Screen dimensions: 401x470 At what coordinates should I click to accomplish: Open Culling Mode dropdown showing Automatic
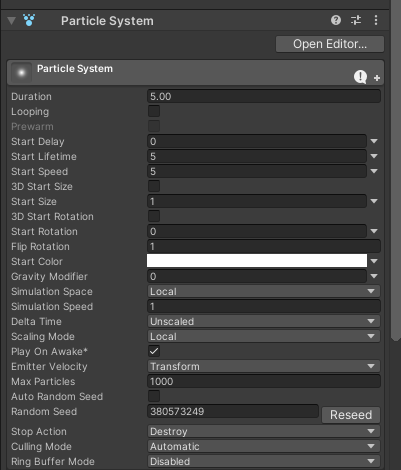tap(264, 446)
